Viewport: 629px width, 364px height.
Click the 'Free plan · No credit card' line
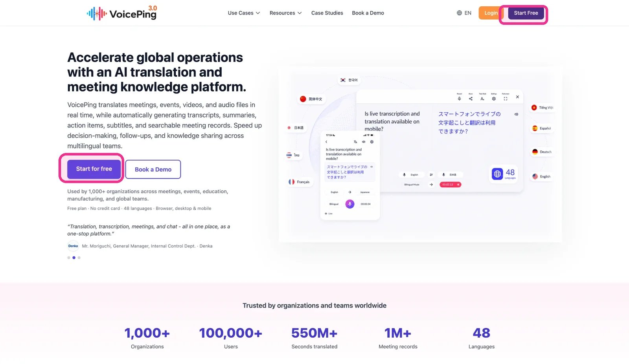(x=139, y=209)
